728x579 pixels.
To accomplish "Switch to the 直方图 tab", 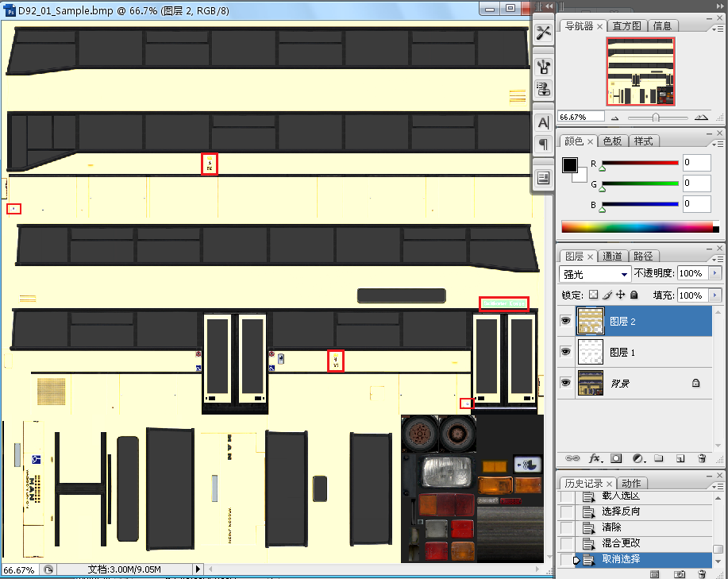I will point(626,26).
